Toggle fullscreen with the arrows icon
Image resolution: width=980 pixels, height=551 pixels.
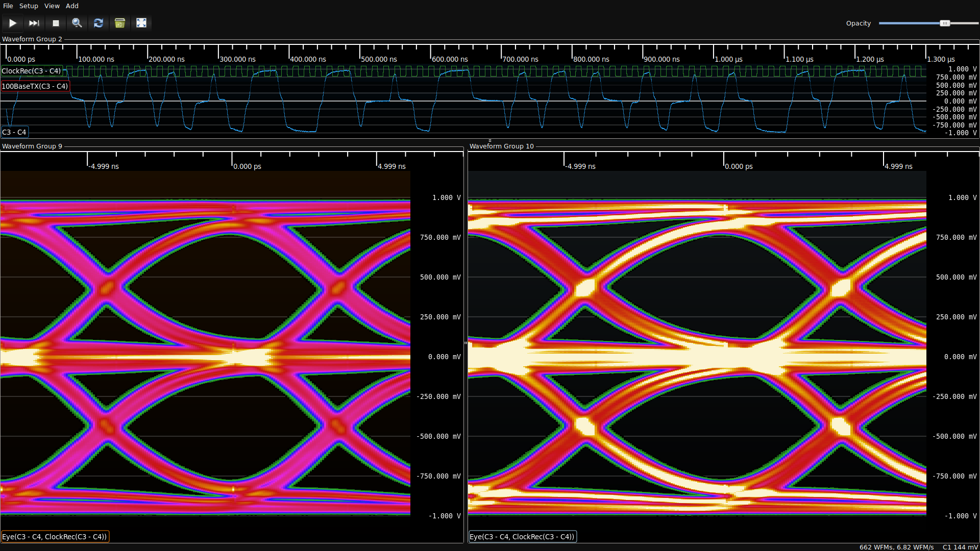pos(141,23)
